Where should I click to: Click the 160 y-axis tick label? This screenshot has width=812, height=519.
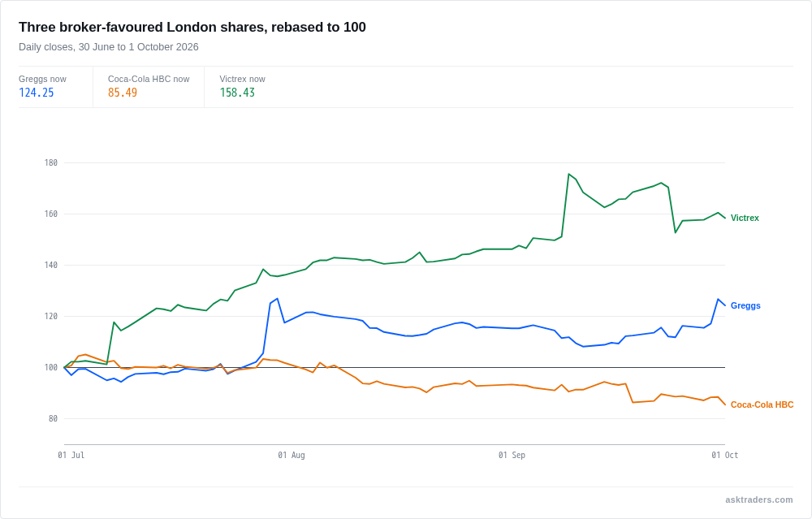[50, 214]
